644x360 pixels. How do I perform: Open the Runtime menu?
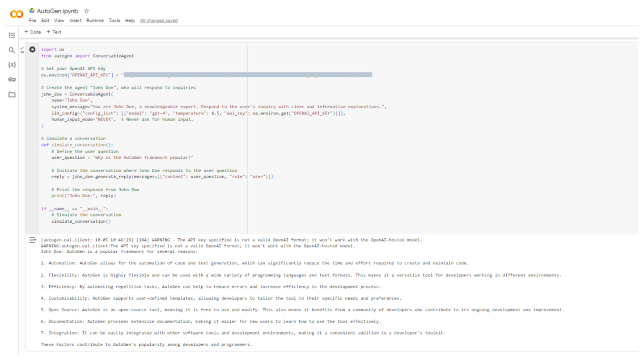[x=95, y=21]
